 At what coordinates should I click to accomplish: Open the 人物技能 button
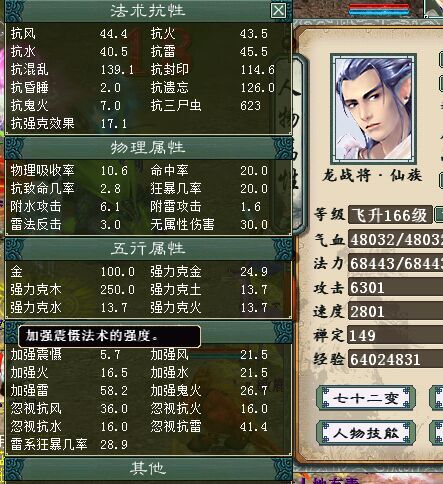366,433
